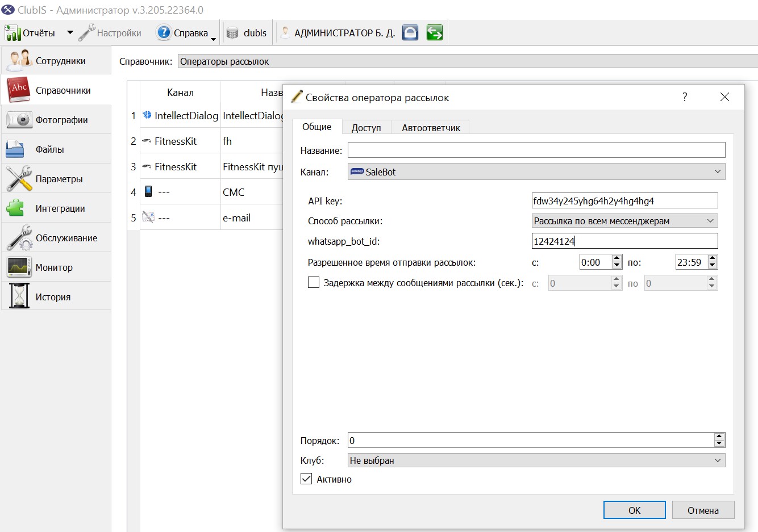Expand the Канал SaleBot dropdown
Viewport: 758px width, 532px height.
coord(536,171)
